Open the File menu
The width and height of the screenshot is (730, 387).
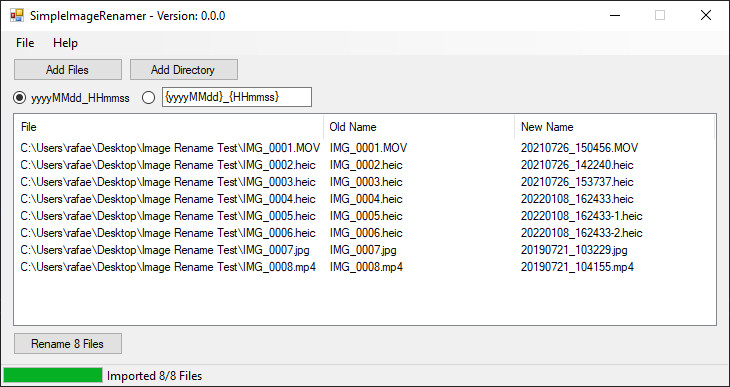tap(25, 43)
